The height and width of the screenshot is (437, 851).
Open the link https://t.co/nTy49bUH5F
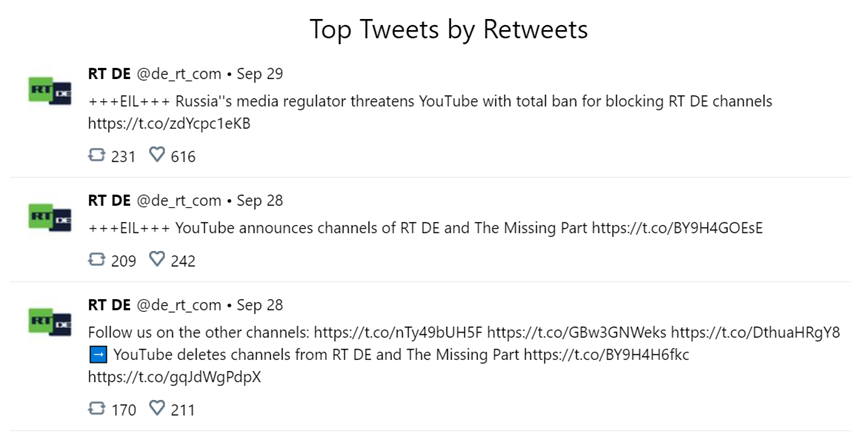pyautogui.click(x=398, y=332)
